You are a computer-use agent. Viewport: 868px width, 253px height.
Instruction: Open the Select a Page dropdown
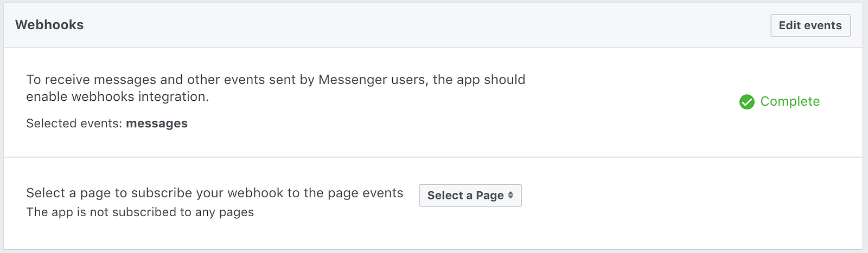click(470, 196)
